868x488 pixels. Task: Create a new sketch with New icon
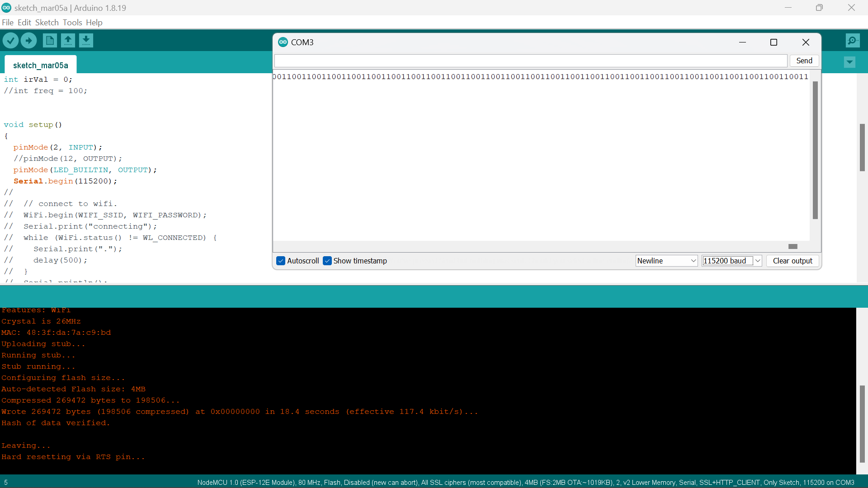(x=50, y=41)
